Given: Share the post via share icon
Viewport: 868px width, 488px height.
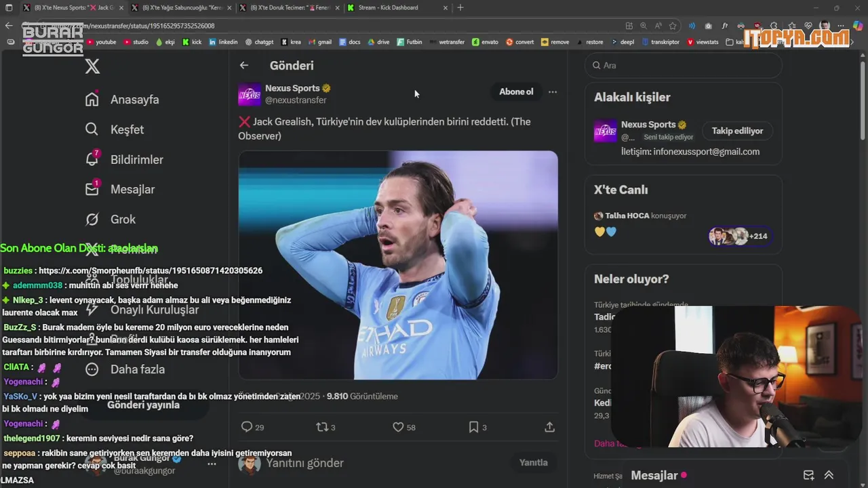Looking at the screenshot, I should tap(550, 427).
